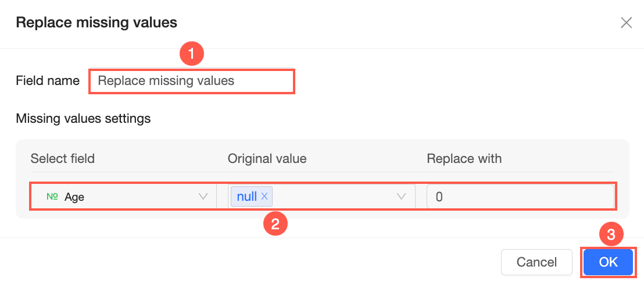Click the Replace with input containing 0
This screenshot has width=644, height=284.
click(520, 197)
